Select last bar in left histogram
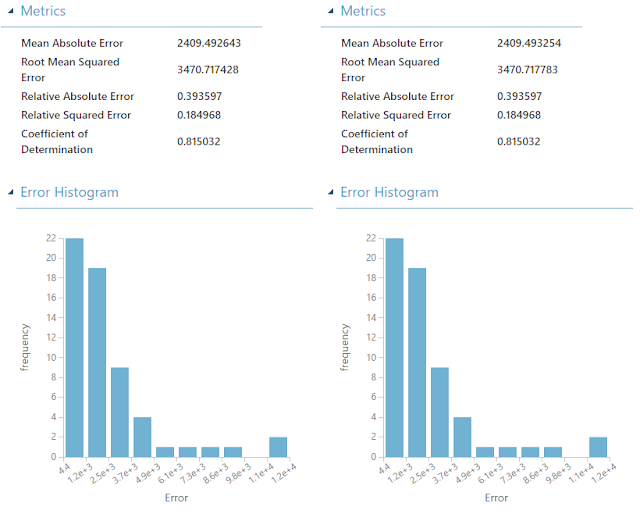 [x=278, y=447]
